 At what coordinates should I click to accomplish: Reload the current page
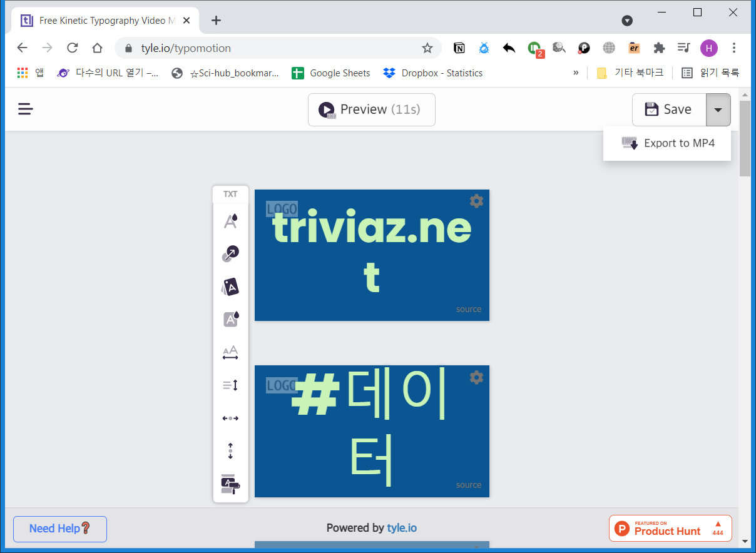coord(72,48)
